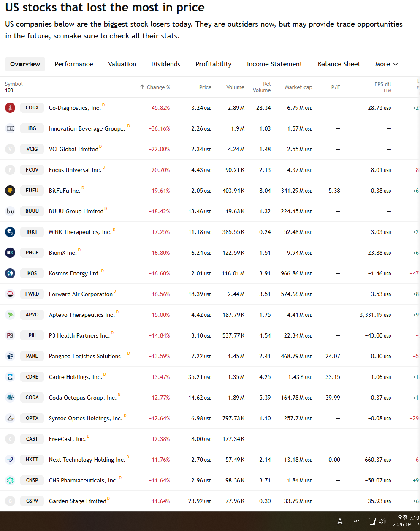Click the 116.01 M volume cell
The height and width of the screenshot is (531, 420).
tap(233, 273)
